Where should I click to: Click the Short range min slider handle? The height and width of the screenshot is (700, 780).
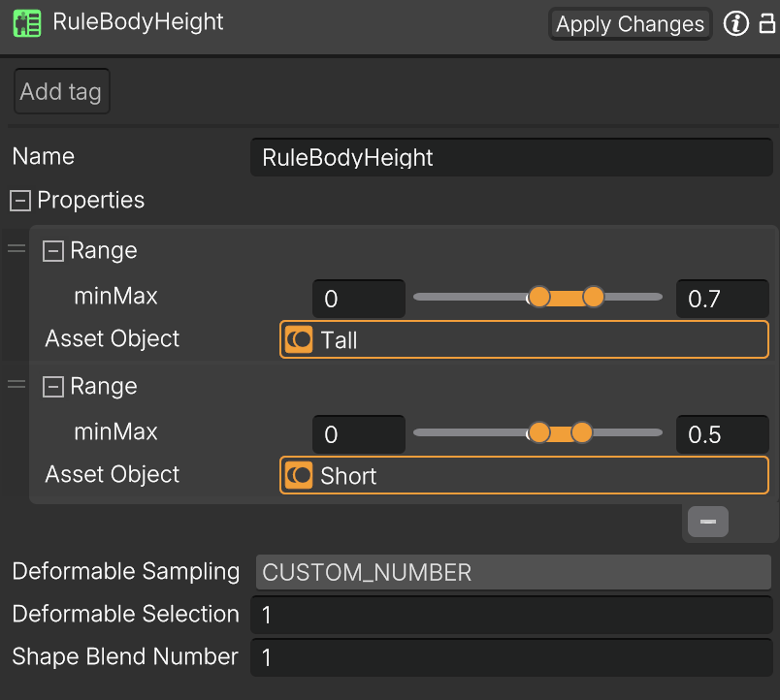(539, 432)
